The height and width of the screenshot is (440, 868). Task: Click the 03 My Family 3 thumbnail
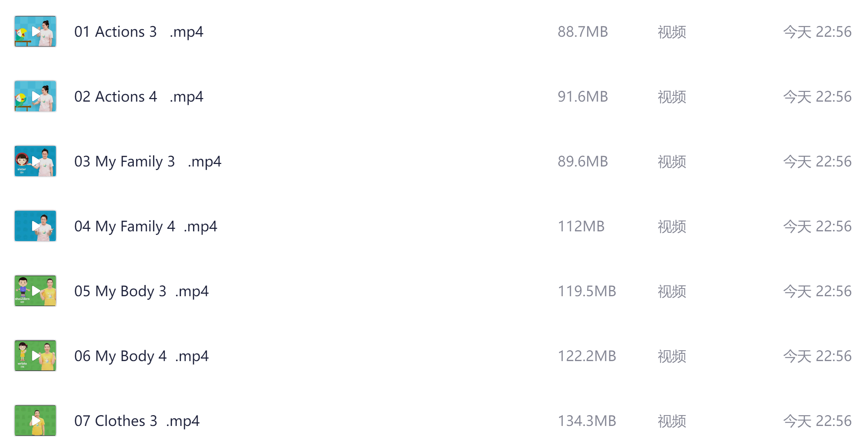click(x=35, y=161)
